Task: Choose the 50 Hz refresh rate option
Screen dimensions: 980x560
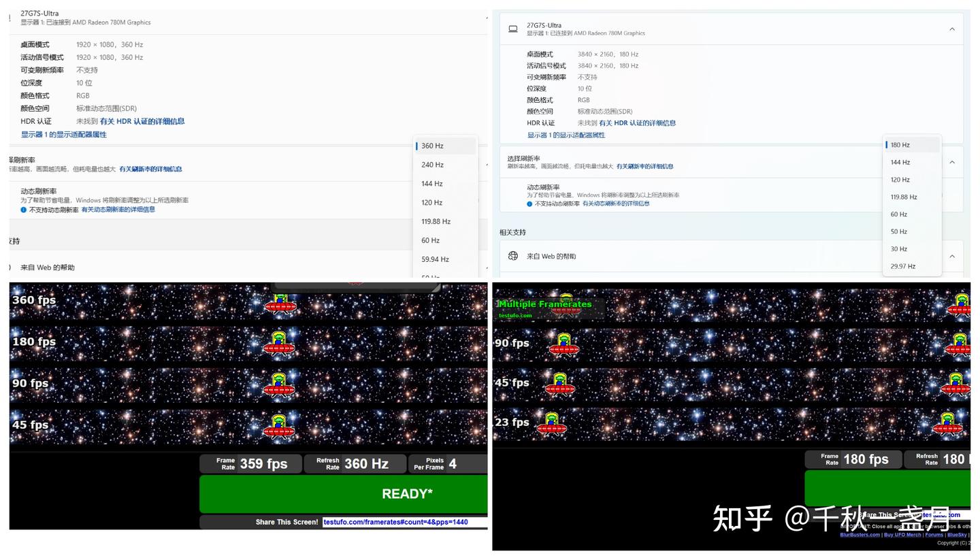Action: 912,232
